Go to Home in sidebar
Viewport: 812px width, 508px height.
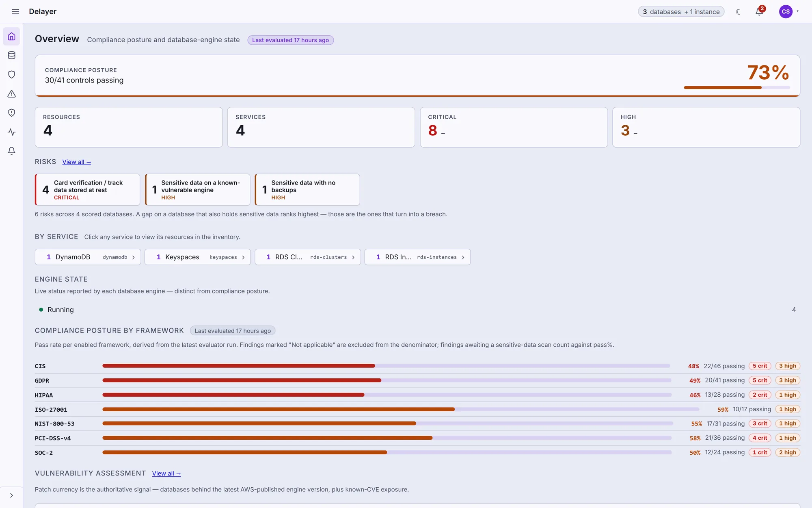pyautogui.click(x=11, y=37)
